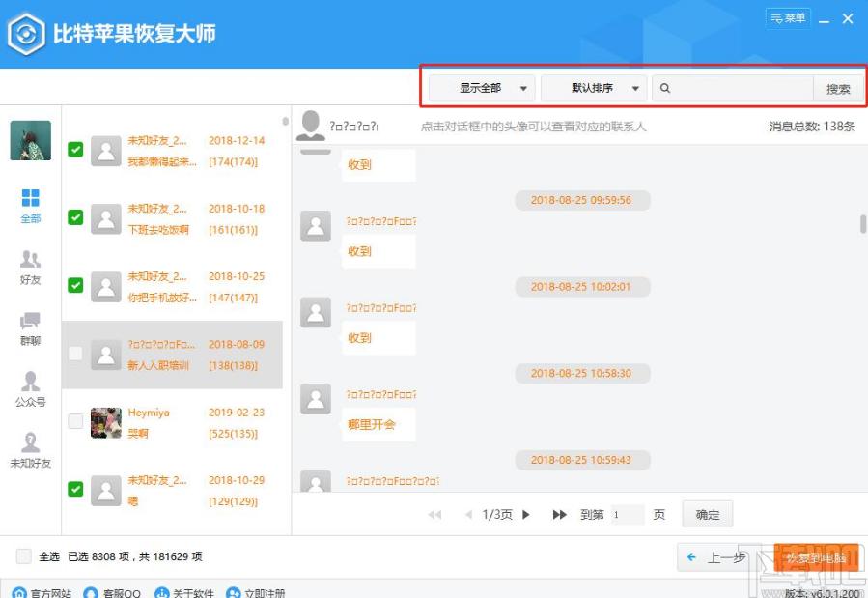The height and width of the screenshot is (598, 868).
Task: Uncheck the contact dated 2018-12-14
Action: [75, 150]
